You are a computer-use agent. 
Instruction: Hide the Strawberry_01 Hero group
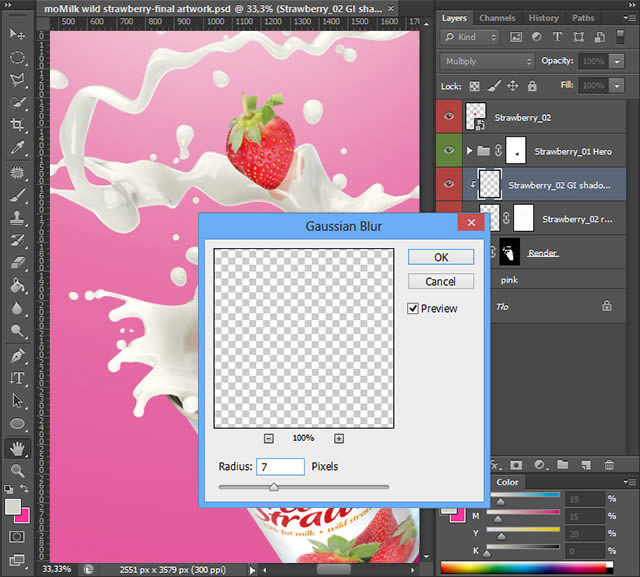tap(449, 151)
